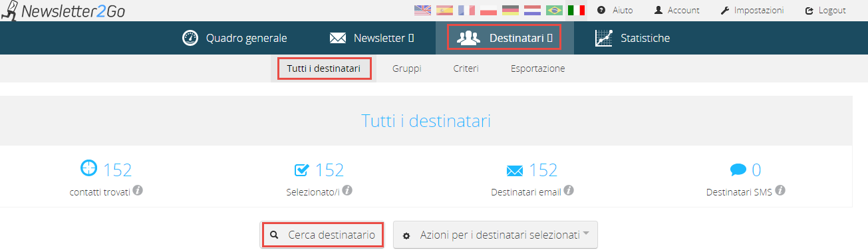
Task: Choose the Italian flag language icon
Action: click(x=576, y=10)
